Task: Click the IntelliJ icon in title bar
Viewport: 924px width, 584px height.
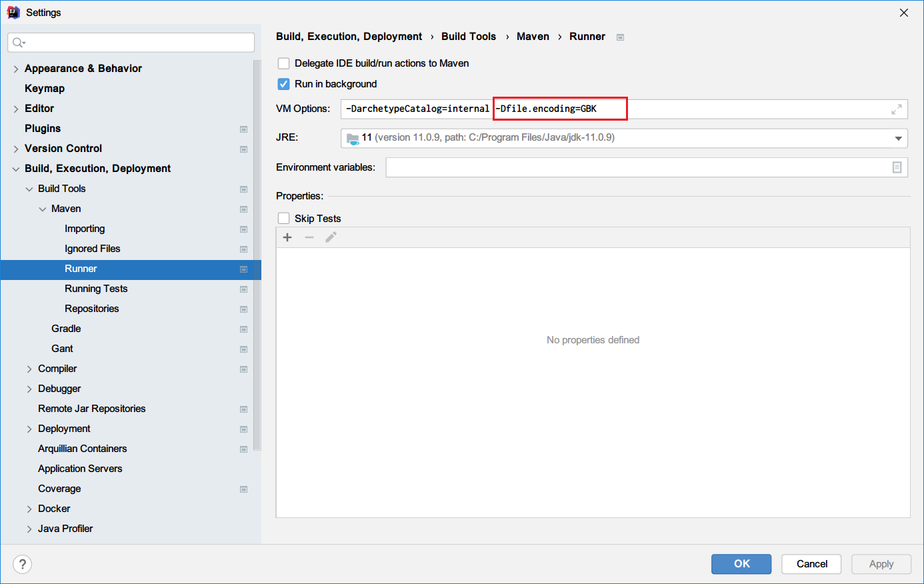Action: click(13, 12)
